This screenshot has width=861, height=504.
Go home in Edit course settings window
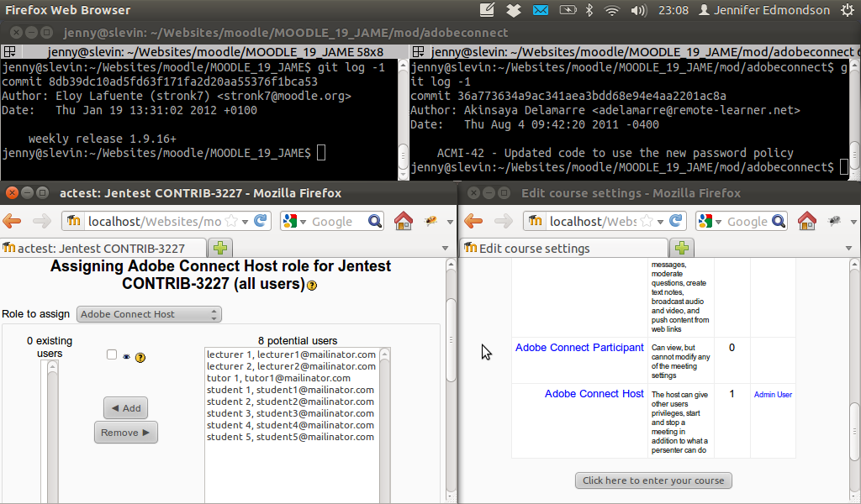coord(807,221)
